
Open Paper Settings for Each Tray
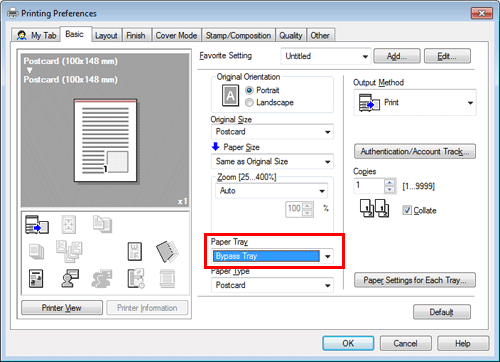(415, 280)
